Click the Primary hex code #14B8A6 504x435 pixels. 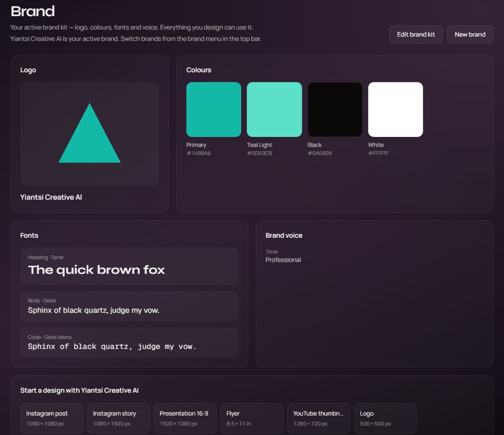tap(199, 153)
